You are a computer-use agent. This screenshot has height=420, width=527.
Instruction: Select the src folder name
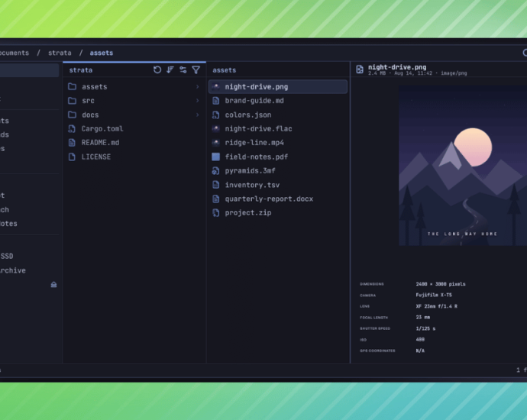point(88,101)
